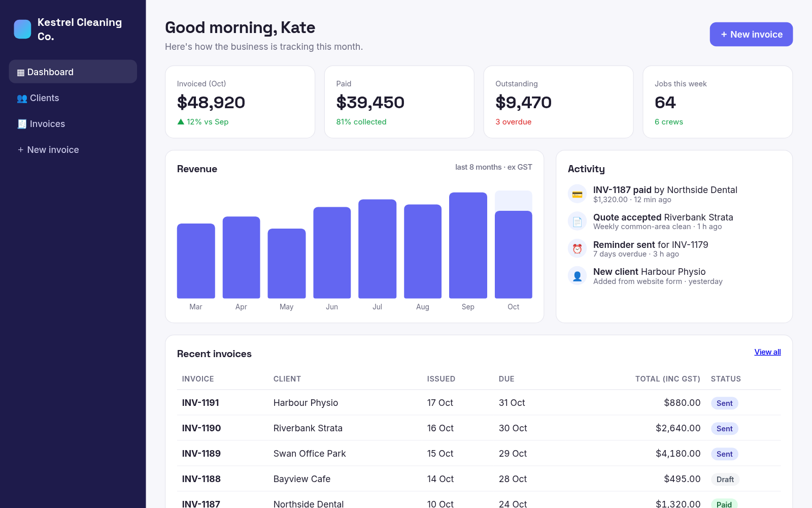Click the $2,640.00 total amount

click(678, 428)
